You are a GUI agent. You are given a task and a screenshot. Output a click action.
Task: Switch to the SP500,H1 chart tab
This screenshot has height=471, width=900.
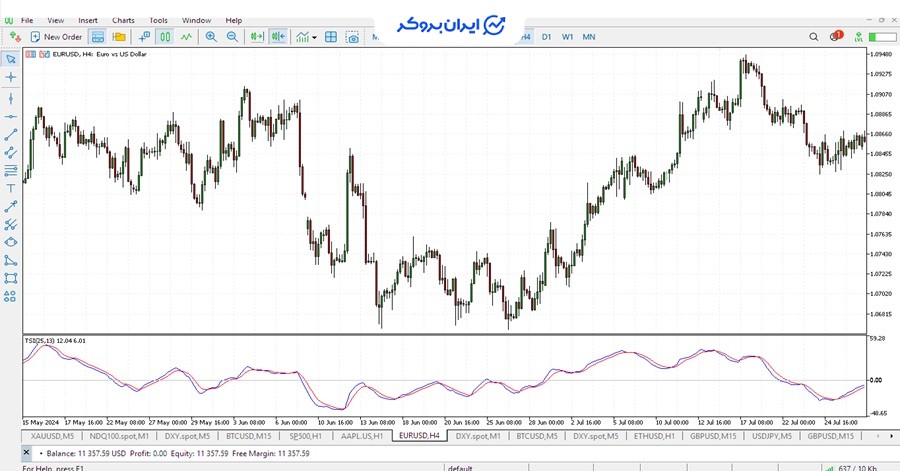pos(305,436)
